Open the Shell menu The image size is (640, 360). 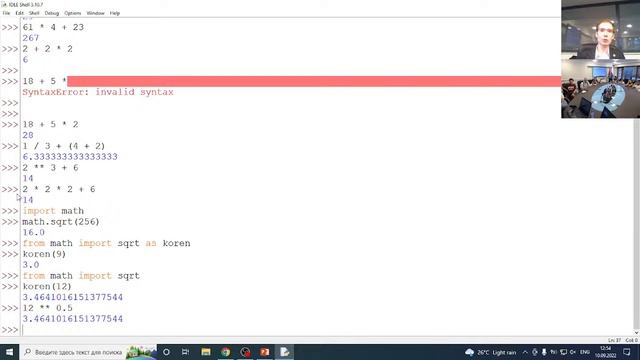pyautogui.click(x=34, y=13)
